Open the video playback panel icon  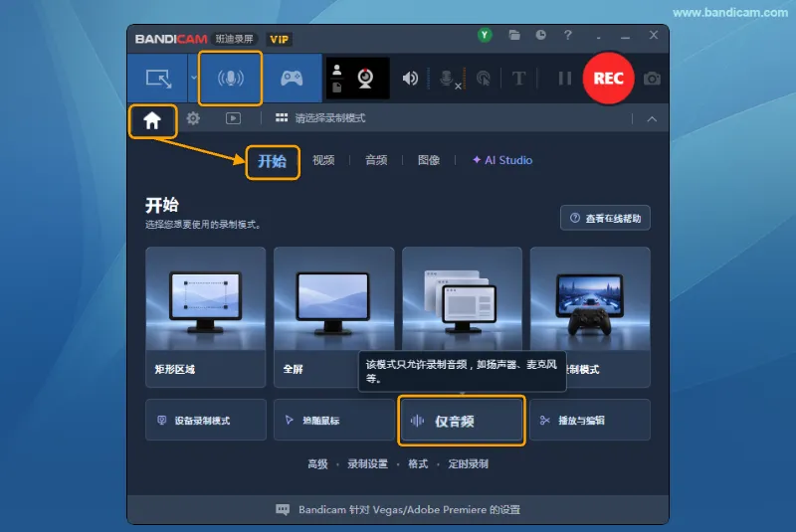233,118
